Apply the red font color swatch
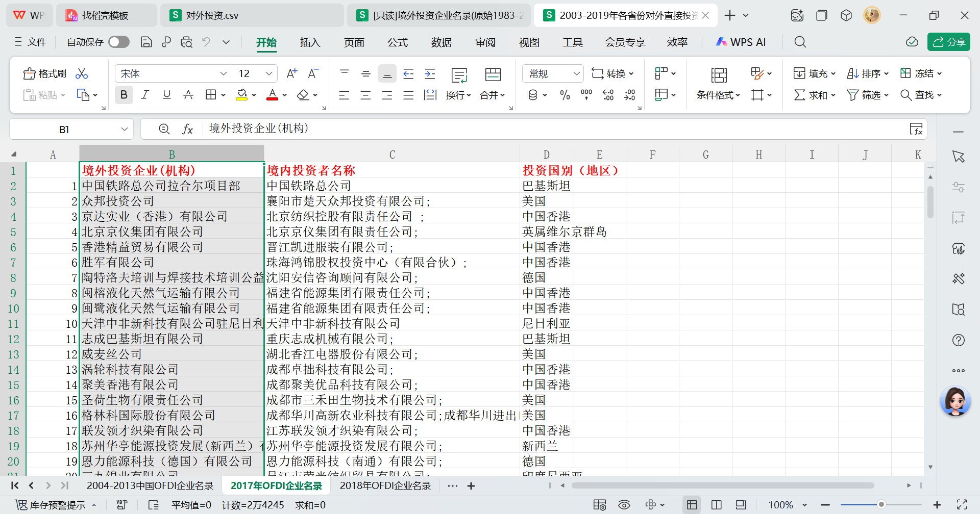 (x=273, y=95)
